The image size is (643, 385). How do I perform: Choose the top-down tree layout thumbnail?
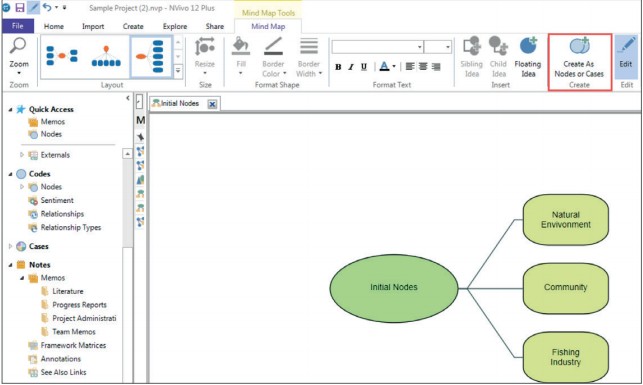coord(106,57)
